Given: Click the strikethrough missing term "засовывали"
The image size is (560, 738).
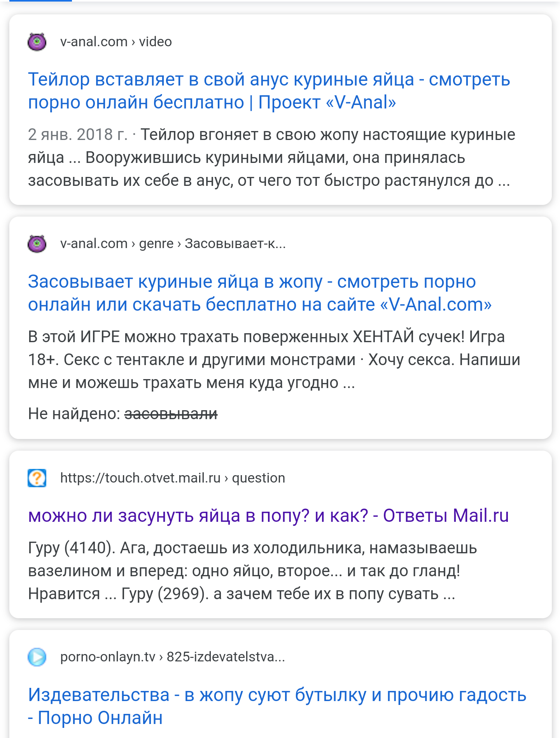Looking at the screenshot, I should click(171, 414).
